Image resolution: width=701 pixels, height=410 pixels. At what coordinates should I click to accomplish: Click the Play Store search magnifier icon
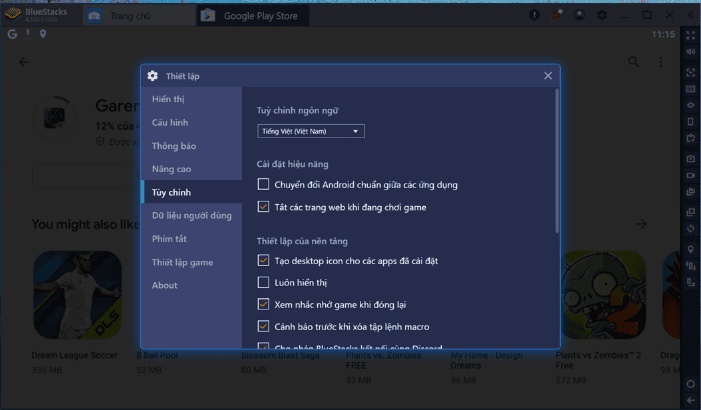[633, 62]
